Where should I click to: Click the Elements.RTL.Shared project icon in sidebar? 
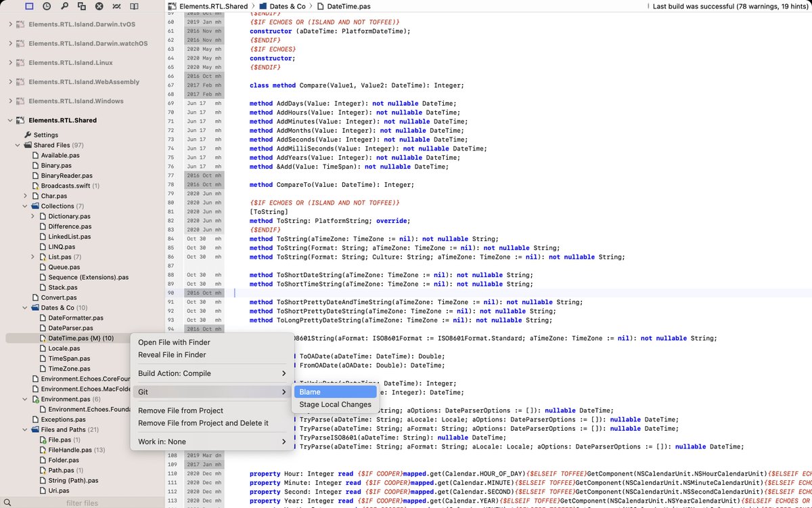pos(22,120)
